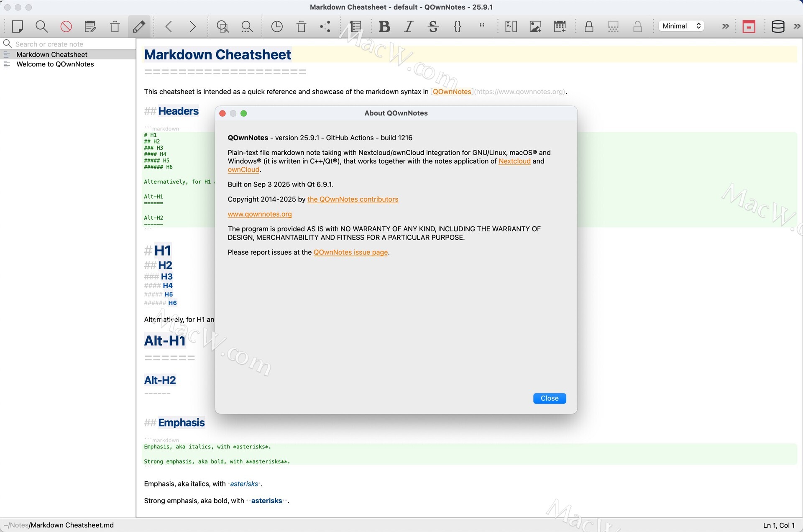This screenshot has width=803, height=532.
Task: Close the About QOwnNotes dialog with Close
Action: tap(550, 398)
